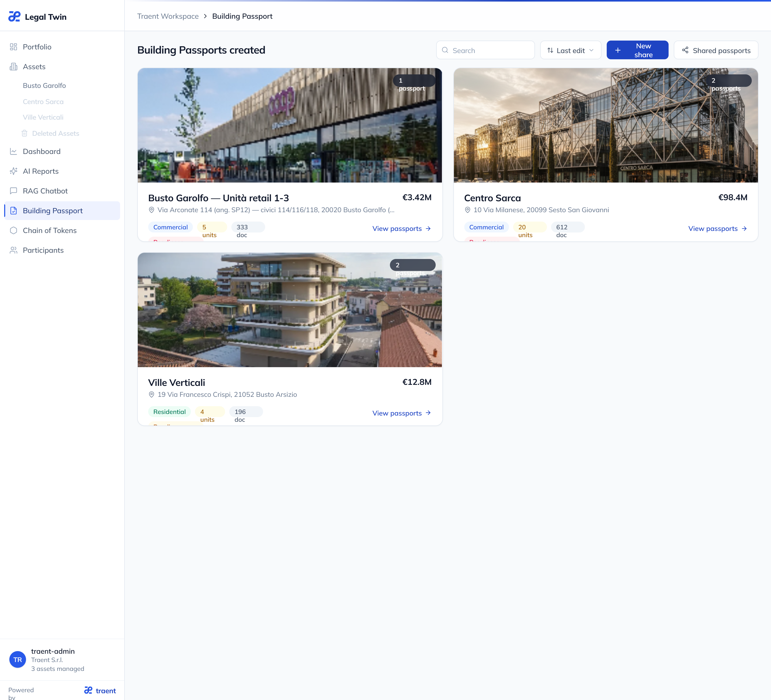Open Portfolio in the sidebar
Image resolution: width=771 pixels, height=700 pixels.
click(62, 47)
